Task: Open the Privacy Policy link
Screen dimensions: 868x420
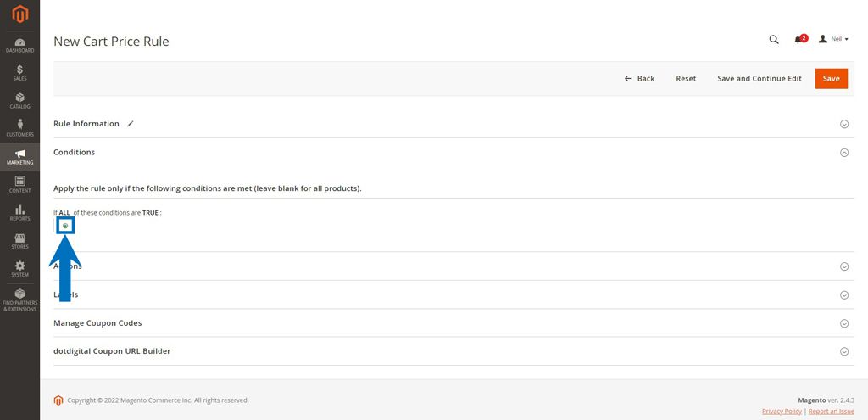Action: [x=782, y=412]
